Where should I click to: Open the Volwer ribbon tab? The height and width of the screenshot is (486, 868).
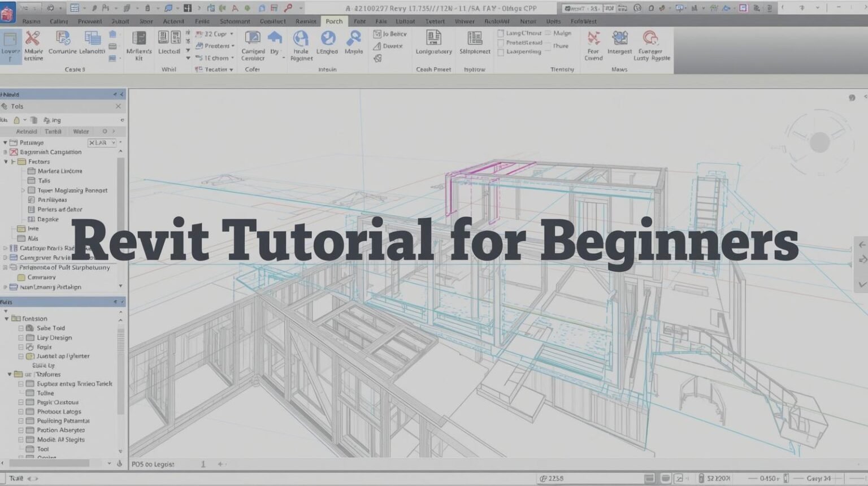[465, 21]
